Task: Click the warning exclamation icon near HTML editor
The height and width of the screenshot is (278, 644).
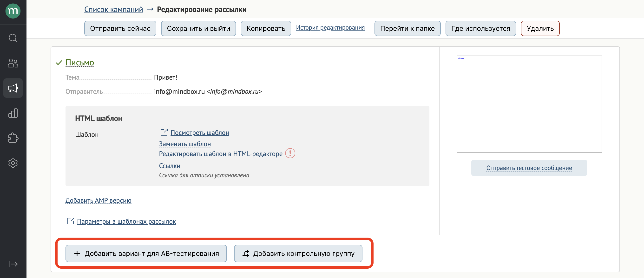Action: 290,153
